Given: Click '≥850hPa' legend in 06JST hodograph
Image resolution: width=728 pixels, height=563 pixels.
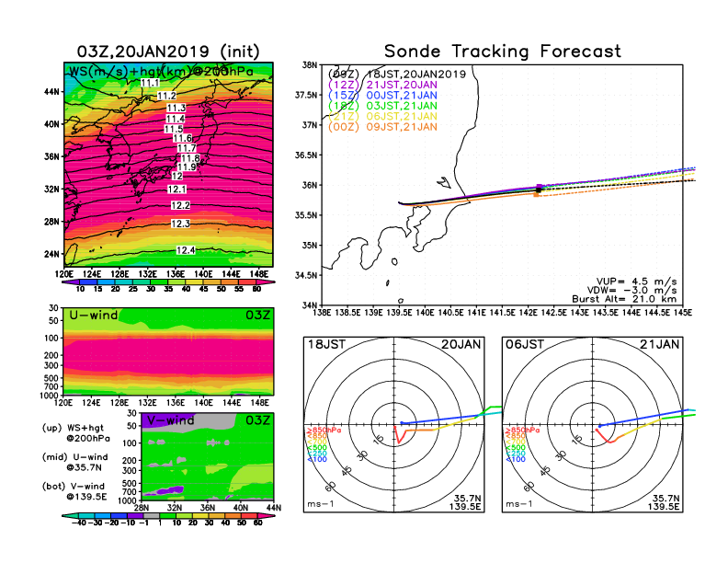Looking at the screenshot, I should 522,431.
